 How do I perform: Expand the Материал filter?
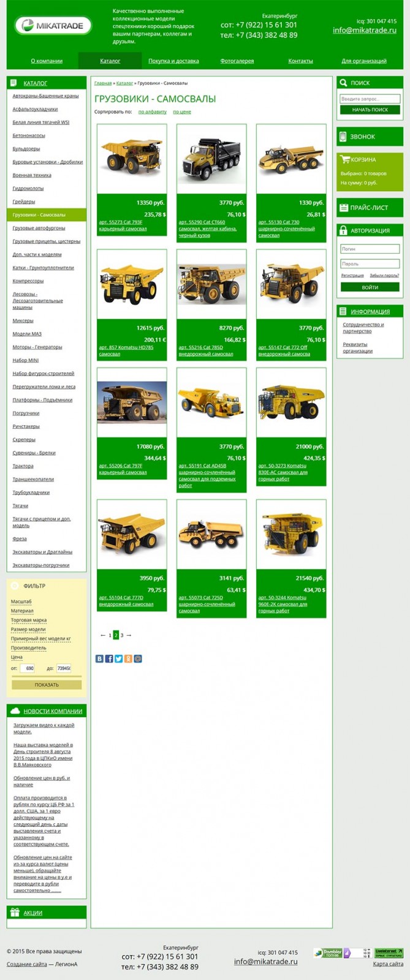click(22, 611)
